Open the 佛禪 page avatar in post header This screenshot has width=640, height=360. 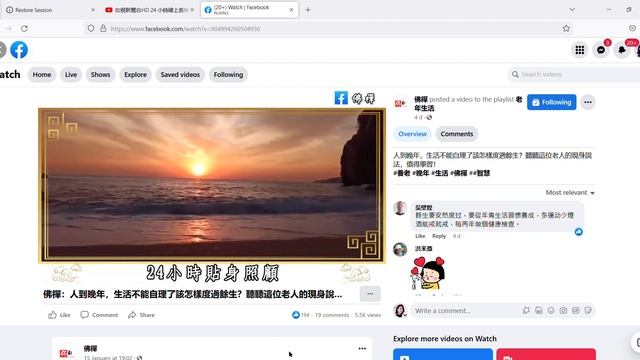coord(400,103)
